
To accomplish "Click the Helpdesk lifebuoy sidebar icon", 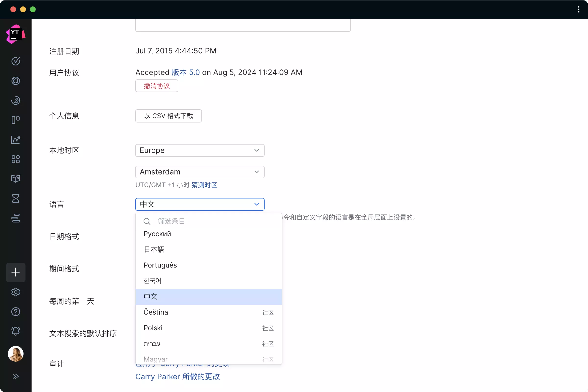I will tap(15, 81).
